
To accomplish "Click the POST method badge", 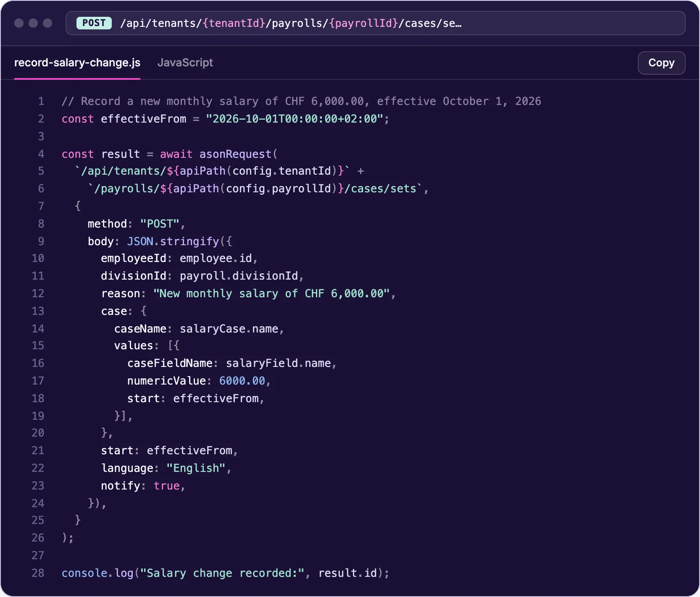I will point(94,23).
